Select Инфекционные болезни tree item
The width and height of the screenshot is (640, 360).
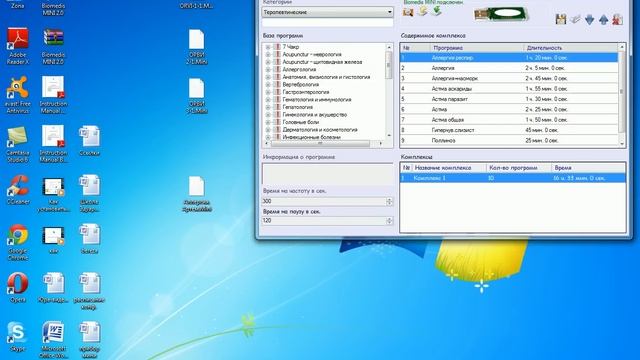pyautogui.click(x=311, y=137)
